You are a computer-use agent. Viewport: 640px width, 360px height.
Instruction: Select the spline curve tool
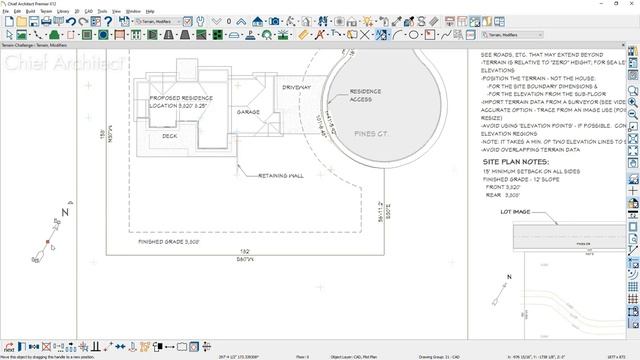point(446,35)
